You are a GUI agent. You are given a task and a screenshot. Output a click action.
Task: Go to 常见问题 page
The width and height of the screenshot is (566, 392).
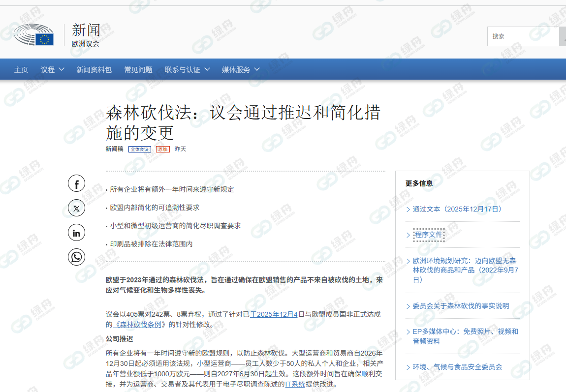[138, 70]
